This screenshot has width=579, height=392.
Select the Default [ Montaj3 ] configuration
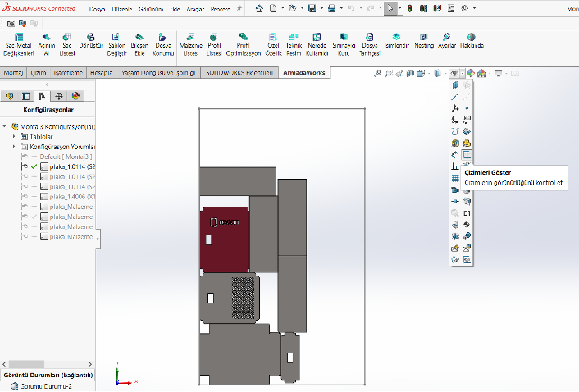click(x=66, y=156)
